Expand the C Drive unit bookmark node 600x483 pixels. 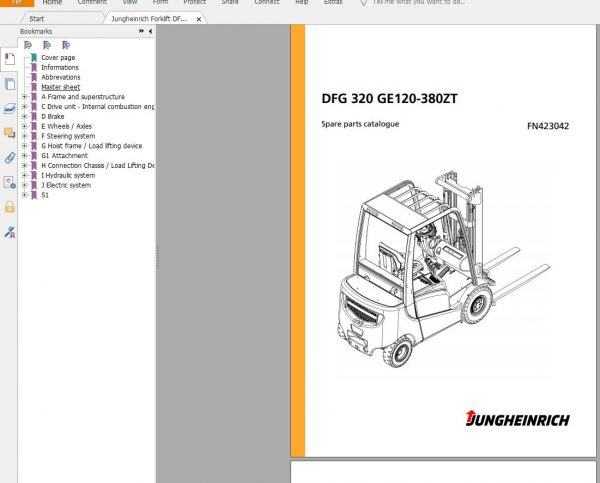point(24,106)
